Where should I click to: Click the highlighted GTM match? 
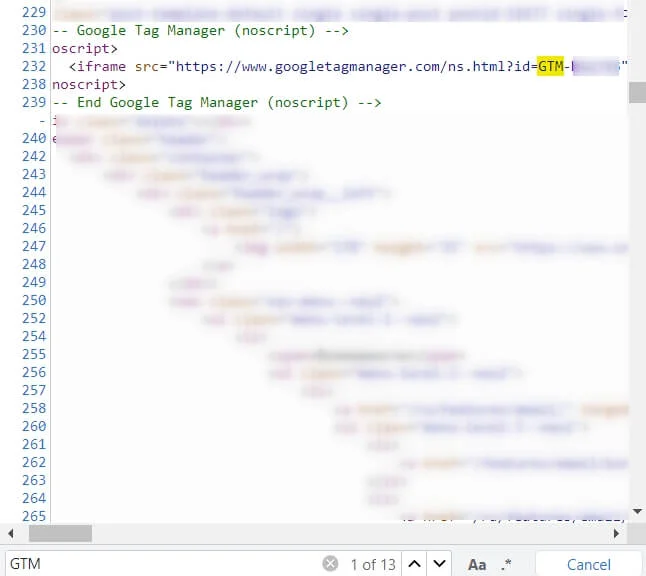coord(550,67)
